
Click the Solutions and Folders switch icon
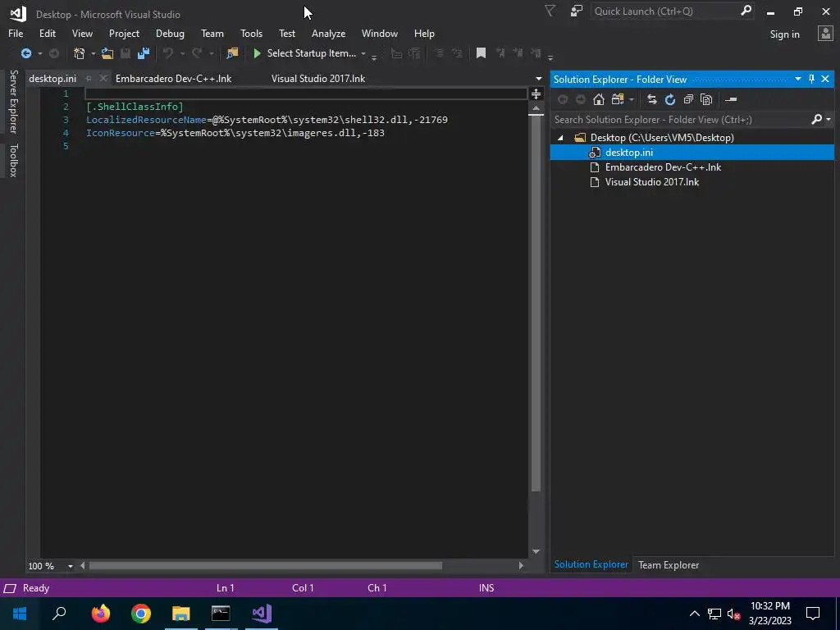(617, 99)
